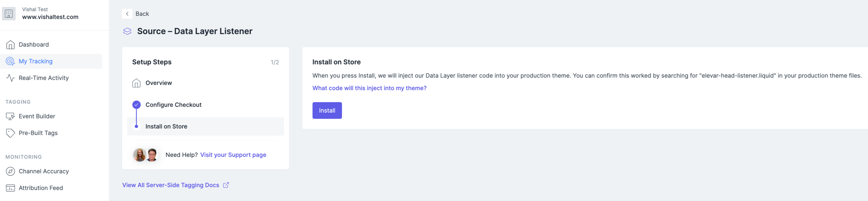Image resolution: width=868 pixels, height=201 pixels.
Task: Click the Pre-Built Tags tag icon
Action: tap(10, 133)
